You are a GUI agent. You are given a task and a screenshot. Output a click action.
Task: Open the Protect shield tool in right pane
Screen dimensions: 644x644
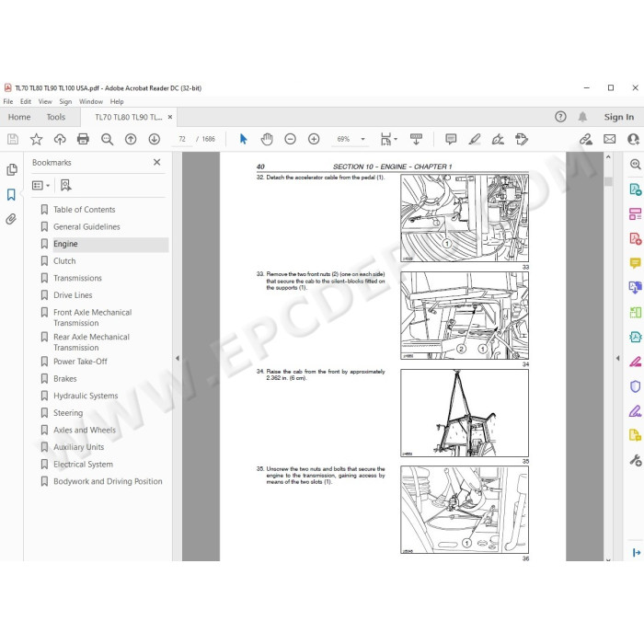click(635, 386)
